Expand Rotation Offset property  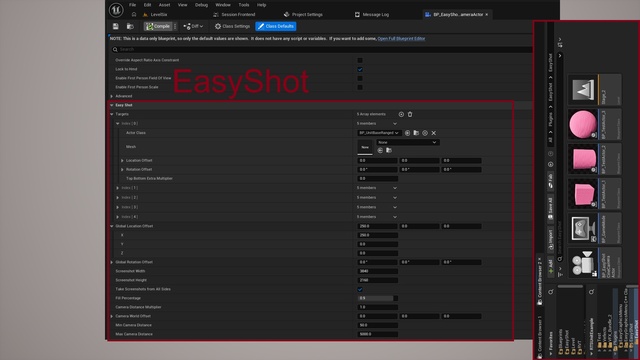tap(122, 169)
